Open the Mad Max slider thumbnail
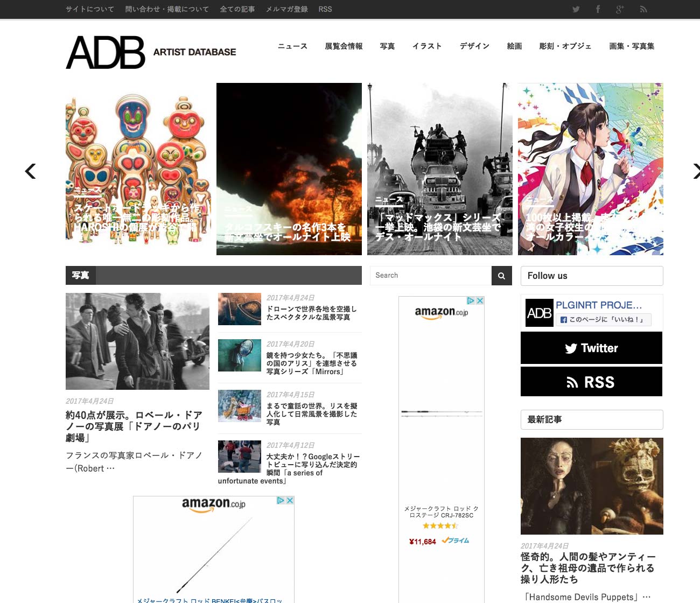The height and width of the screenshot is (603, 700). coord(439,169)
